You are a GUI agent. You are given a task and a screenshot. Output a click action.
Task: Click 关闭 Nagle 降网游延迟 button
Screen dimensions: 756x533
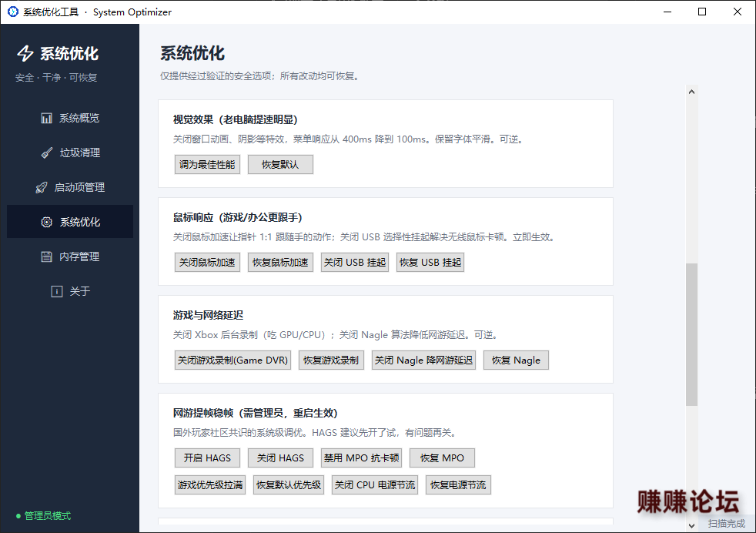pos(423,360)
